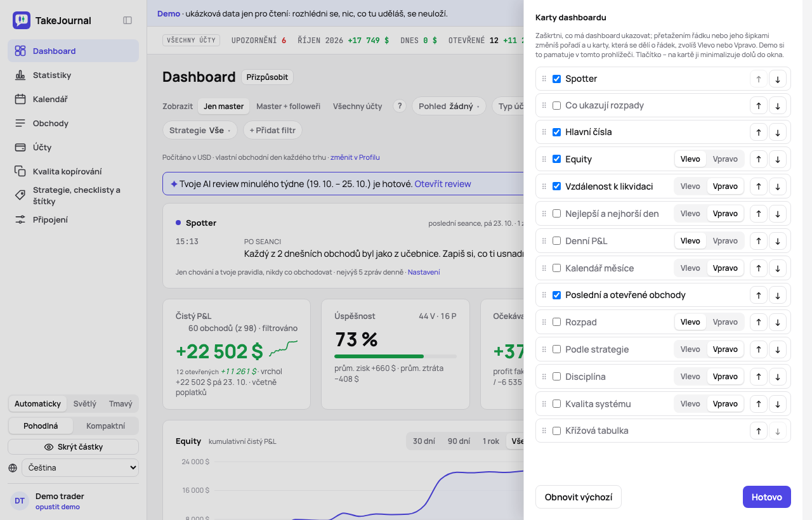Click Skrýt částky to hide amounts
Image resolution: width=812 pixels, height=520 pixels.
coord(73,447)
